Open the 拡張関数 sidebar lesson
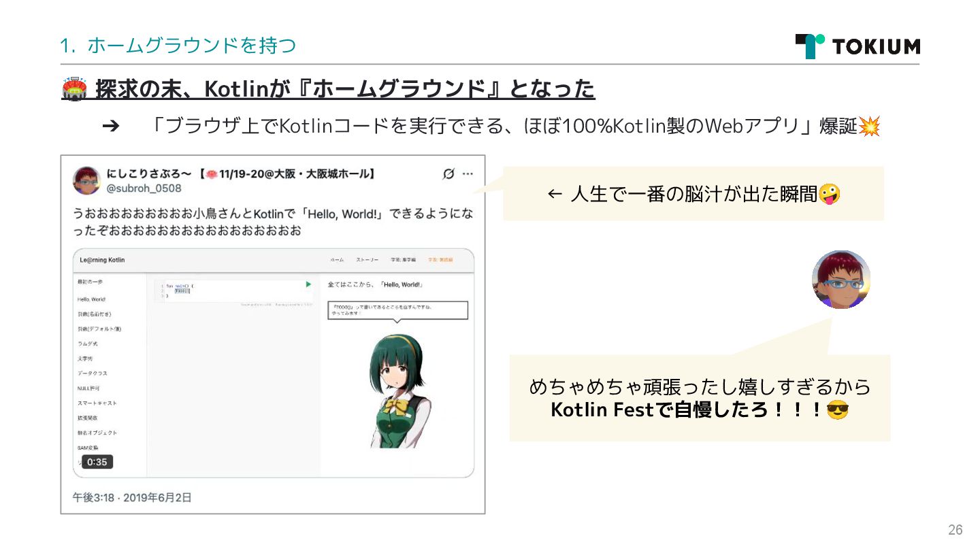The height and width of the screenshot is (551, 980). pos(87,418)
